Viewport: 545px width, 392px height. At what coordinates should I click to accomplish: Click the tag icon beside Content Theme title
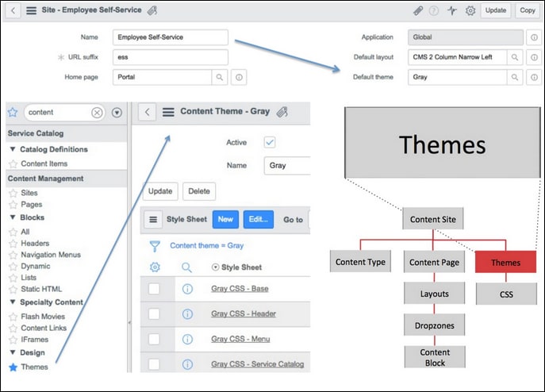pyautogui.click(x=282, y=112)
